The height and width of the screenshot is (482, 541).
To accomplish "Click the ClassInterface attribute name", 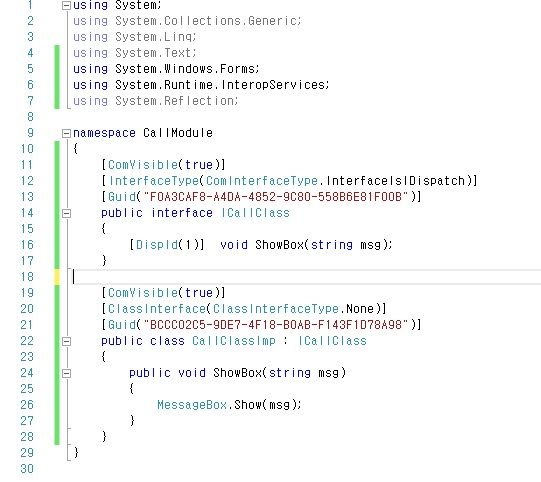I will 157,309.
